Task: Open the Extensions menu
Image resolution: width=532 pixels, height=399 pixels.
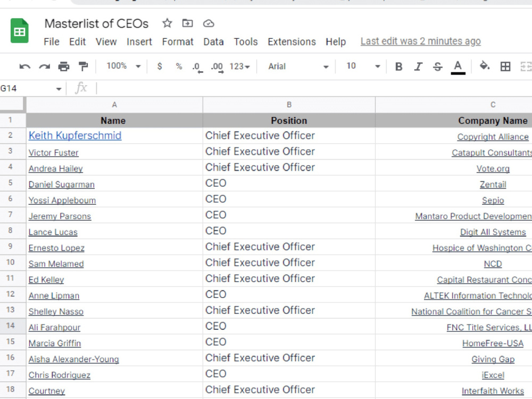Action: click(x=292, y=41)
